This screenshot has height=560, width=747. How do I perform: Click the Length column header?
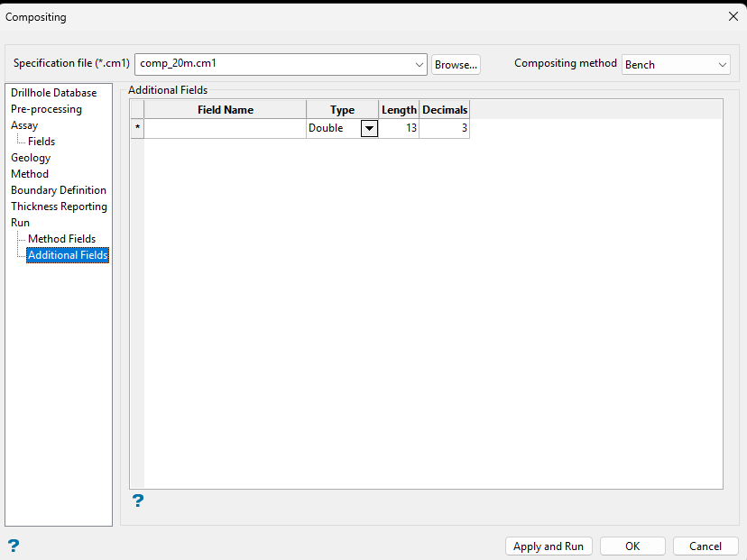pos(399,109)
